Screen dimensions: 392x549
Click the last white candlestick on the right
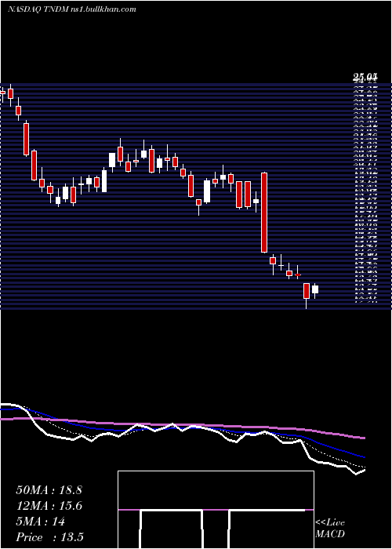coord(315,289)
